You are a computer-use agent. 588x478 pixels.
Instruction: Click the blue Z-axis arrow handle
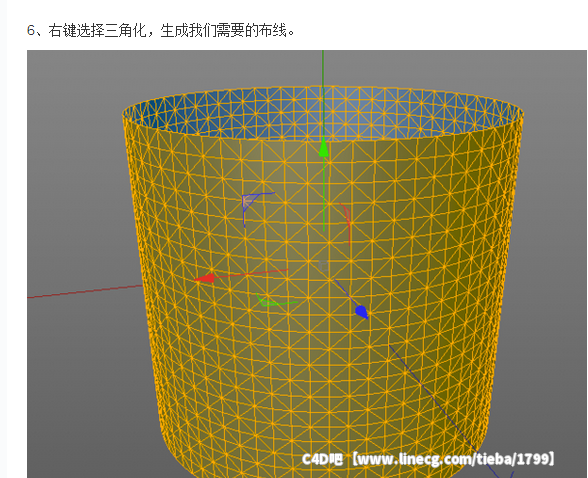(x=361, y=312)
